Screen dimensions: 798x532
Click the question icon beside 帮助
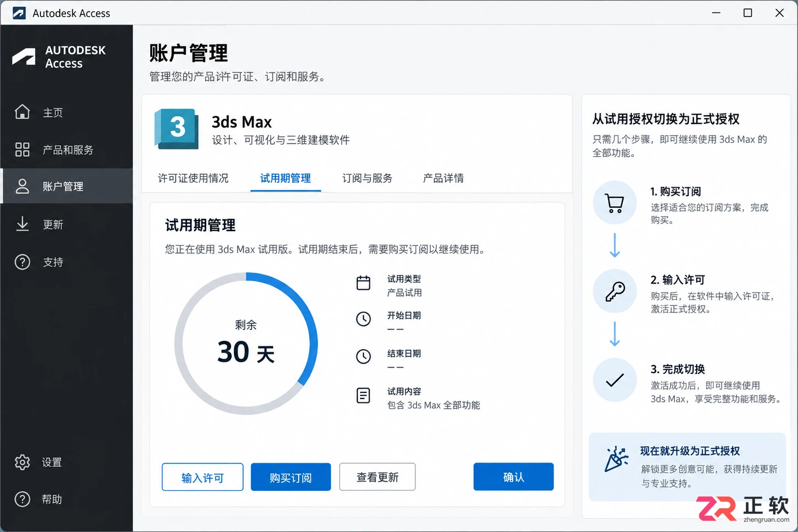click(x=22, y=499)
